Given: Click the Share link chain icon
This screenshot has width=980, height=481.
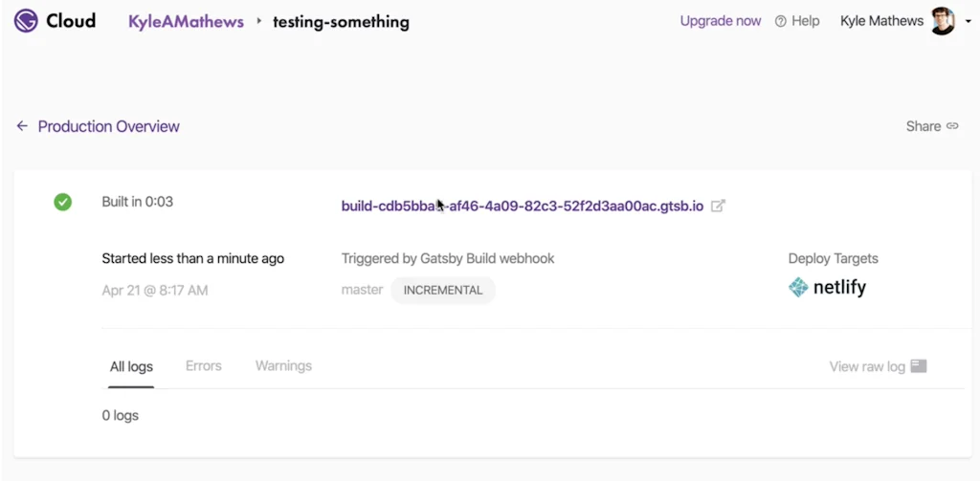Looking at the screenshot, I should 952,126.
